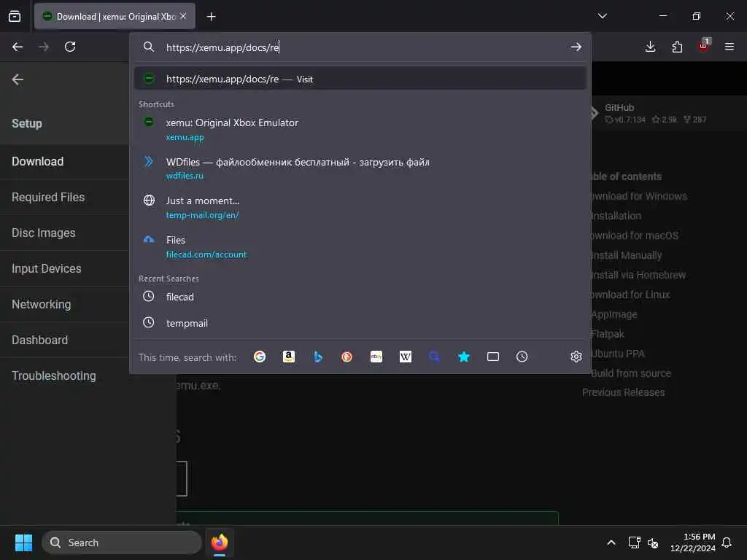Reload the current page
Viewport: 747px width, 560px height.
pos(70,47)
